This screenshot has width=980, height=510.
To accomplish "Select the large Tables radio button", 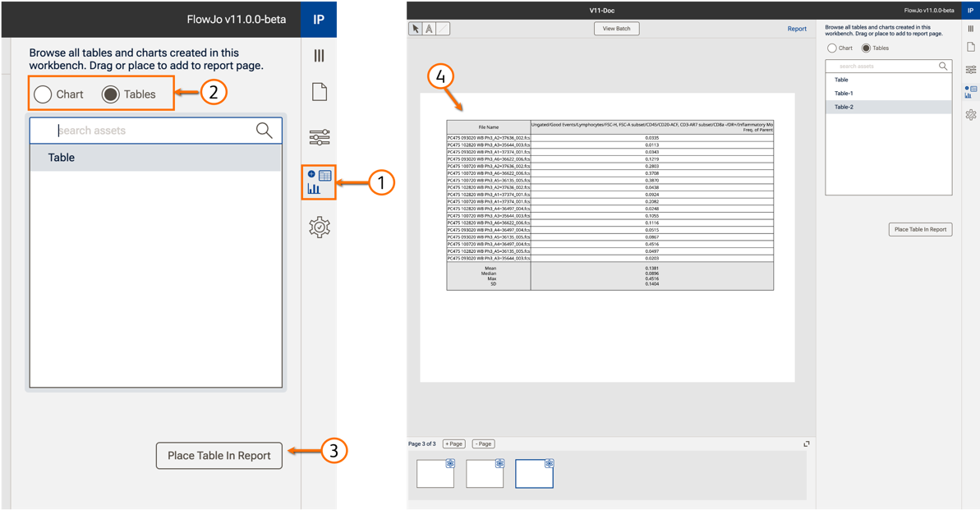I will (111, 94).
